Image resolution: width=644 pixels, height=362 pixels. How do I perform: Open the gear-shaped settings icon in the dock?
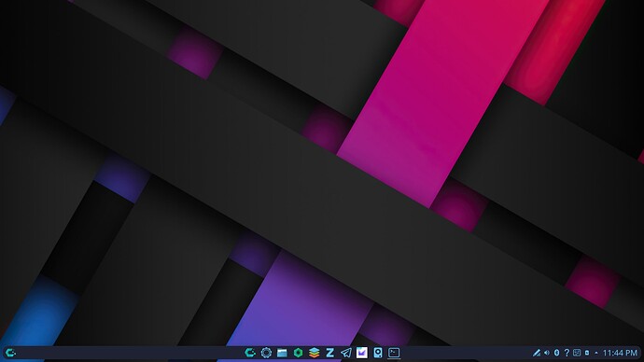pos(266,353)
